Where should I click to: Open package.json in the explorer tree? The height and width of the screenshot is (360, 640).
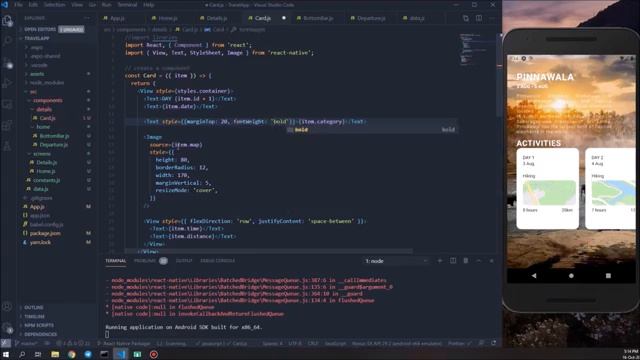point(45,233)
